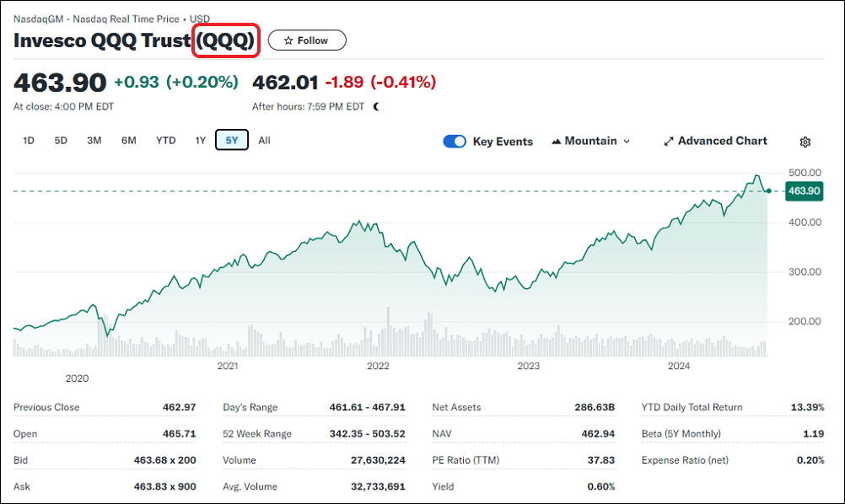845x504 pixels.
Task: Click the NasdaqGM Real Time Price header
Action: click(x=111, y=19)
